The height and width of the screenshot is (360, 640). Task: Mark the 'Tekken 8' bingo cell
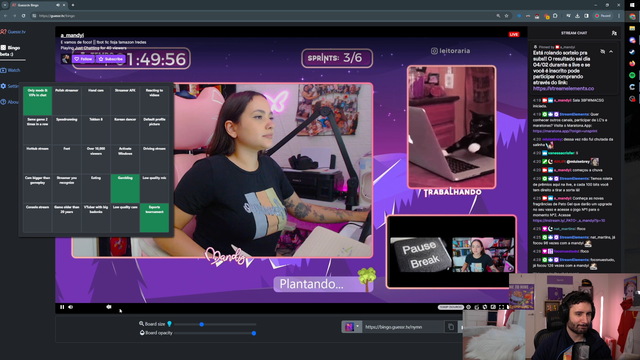(96, 130)
